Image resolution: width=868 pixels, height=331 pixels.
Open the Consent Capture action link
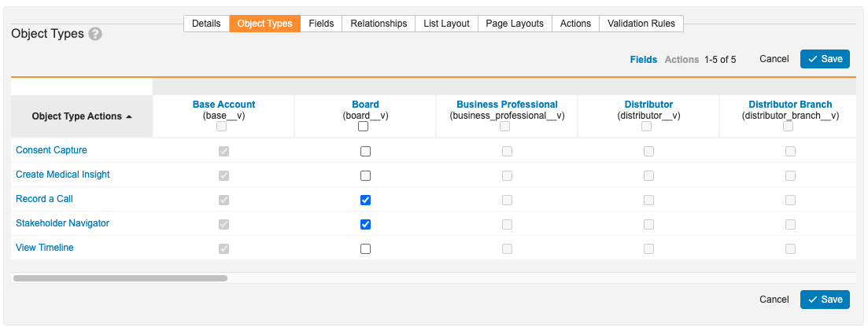coord(51,150)
